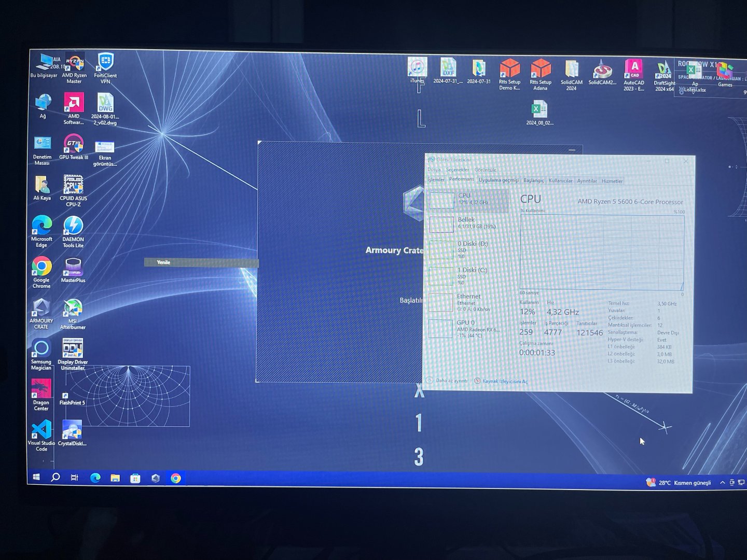Select the Bu bilgisayar desktop icon

click(44, 66)
